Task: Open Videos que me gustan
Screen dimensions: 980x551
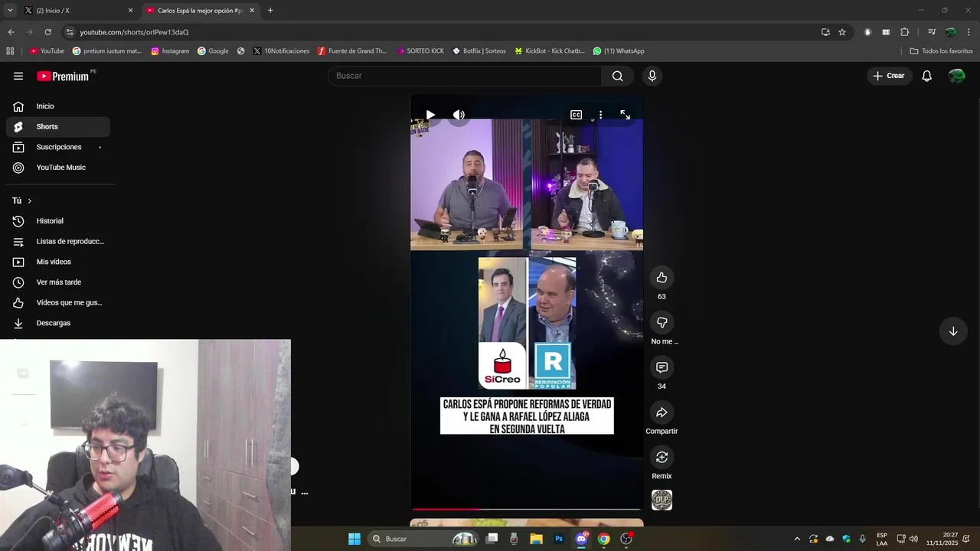Action: 58,302
